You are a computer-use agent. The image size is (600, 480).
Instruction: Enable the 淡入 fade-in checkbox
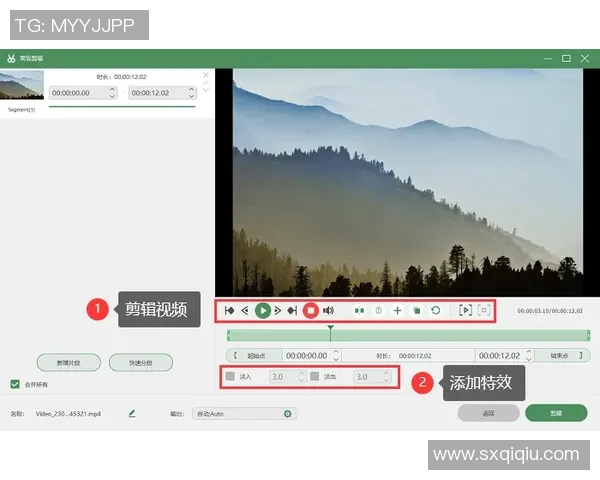tap(231, 377)
